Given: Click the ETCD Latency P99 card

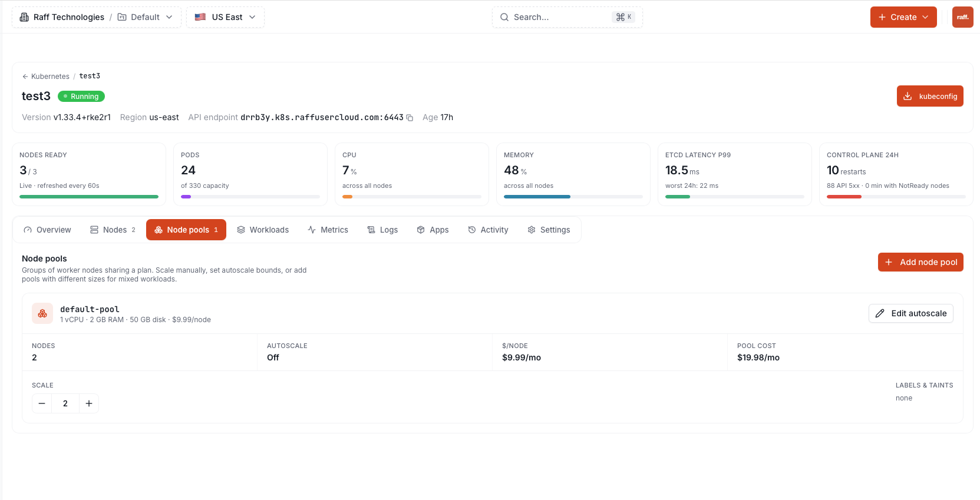Looking at the screenshot, I should point(735,174).
